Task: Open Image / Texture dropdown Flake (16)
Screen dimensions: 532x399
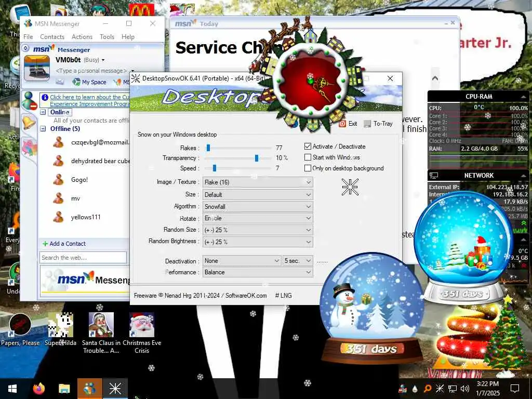Action: 258,182
